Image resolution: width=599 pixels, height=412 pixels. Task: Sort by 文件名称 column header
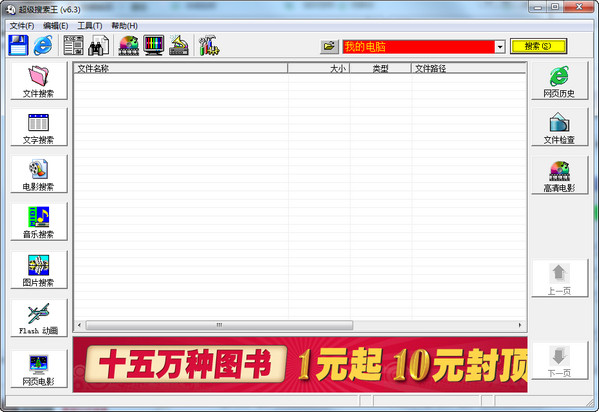click(x=181, y=68)
